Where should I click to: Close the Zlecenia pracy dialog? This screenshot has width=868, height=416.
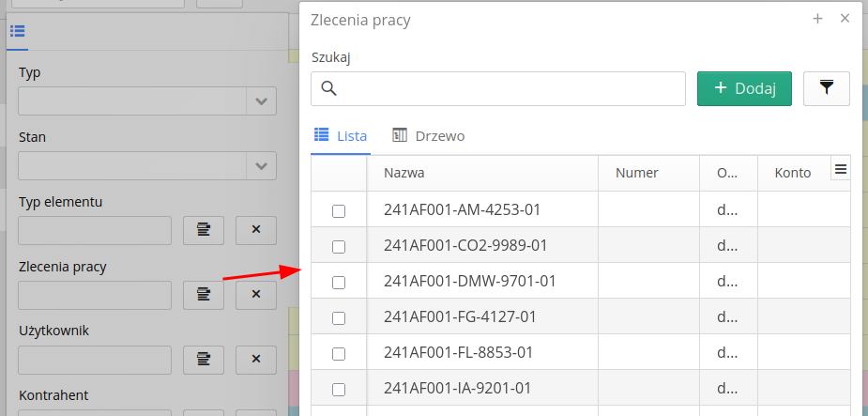click(x=845, y=19)
